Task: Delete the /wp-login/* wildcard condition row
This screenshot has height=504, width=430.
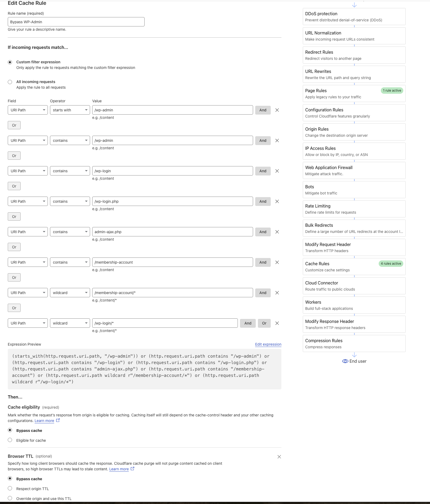Action: pyautogui.click(x=277, y=323)
